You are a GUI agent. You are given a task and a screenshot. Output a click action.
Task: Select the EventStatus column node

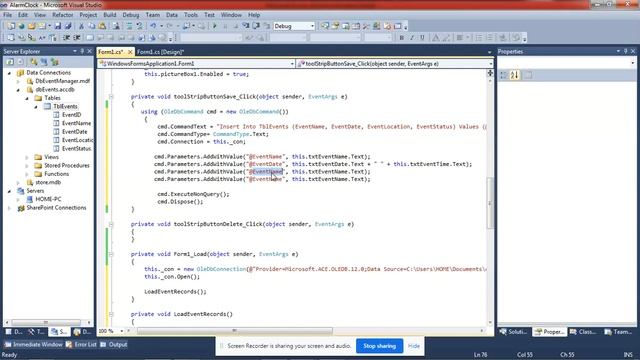76,149
